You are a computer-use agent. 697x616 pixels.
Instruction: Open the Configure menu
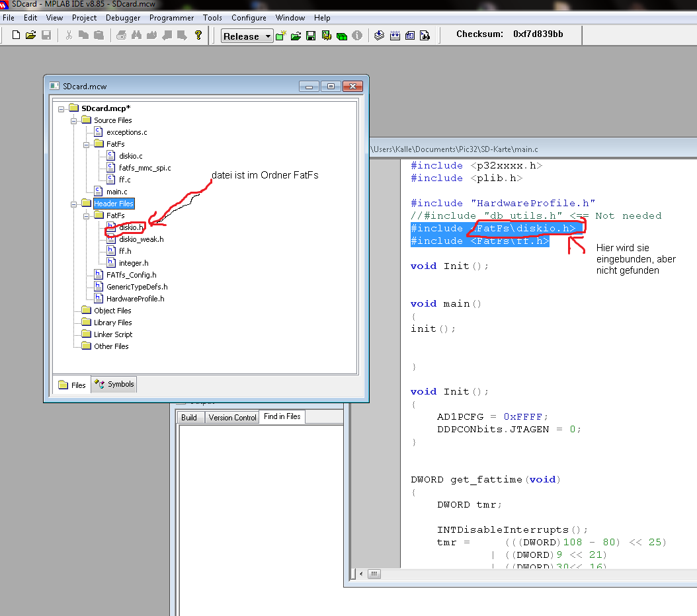(x=249, y=18)
